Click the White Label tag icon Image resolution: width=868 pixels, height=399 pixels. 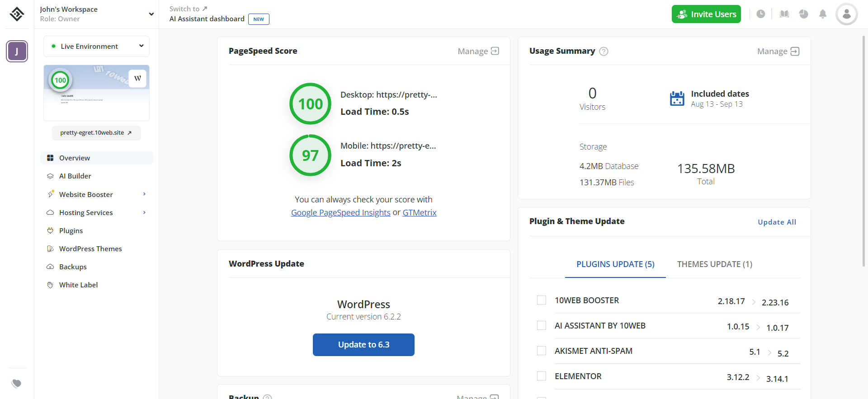pos(50,285)
